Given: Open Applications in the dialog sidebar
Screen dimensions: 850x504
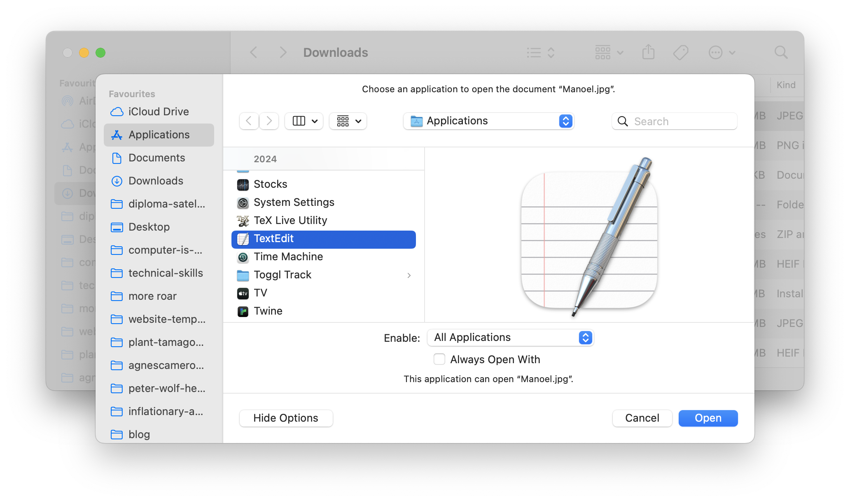Looking at the screenshot, I should (x=159, y=135).
